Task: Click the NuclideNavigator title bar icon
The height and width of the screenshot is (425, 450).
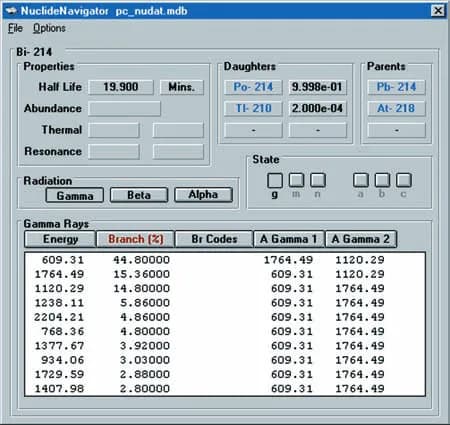Action: click(11, 11)
